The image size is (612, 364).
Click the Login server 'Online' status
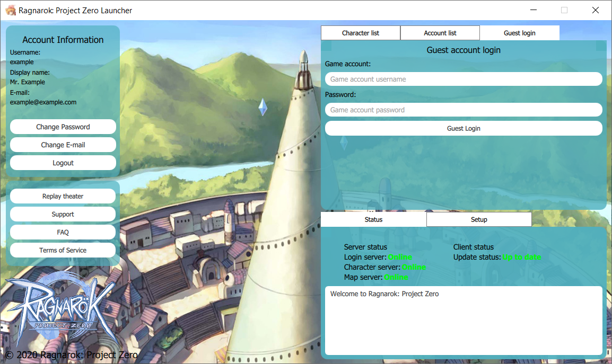coord(400,257)
